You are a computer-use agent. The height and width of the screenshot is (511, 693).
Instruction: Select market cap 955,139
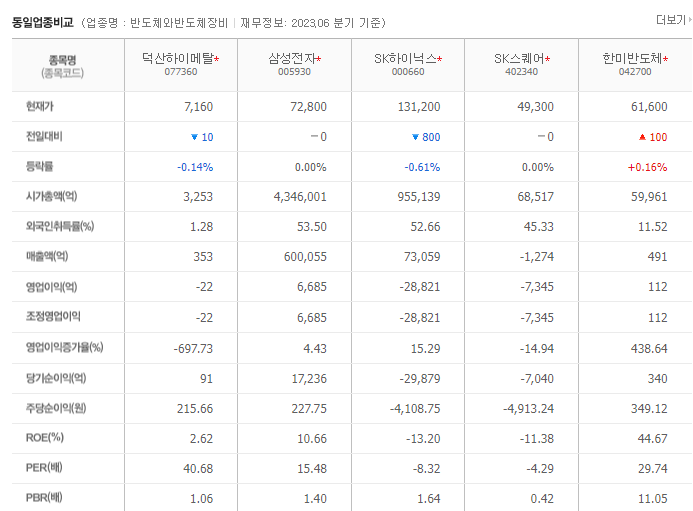coord(419,197)
